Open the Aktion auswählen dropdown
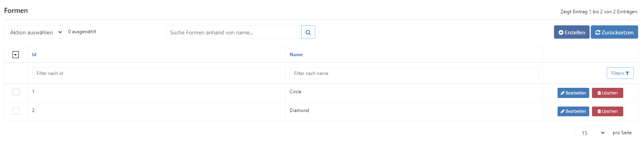Viewport: 644px width, 144px height. pos(34,32)
